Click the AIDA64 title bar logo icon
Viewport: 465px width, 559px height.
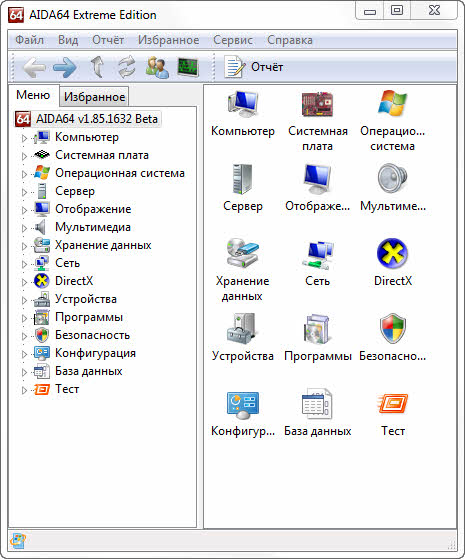[x=16, y=15]
